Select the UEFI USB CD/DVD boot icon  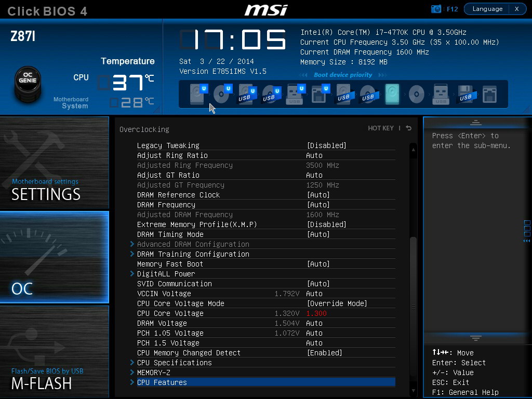coord(271,94)
